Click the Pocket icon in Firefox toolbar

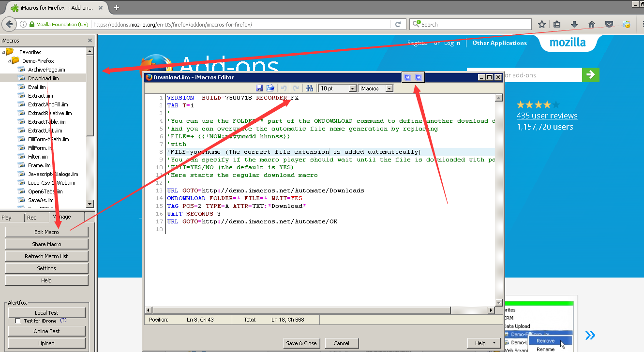[x=609, y=24]
